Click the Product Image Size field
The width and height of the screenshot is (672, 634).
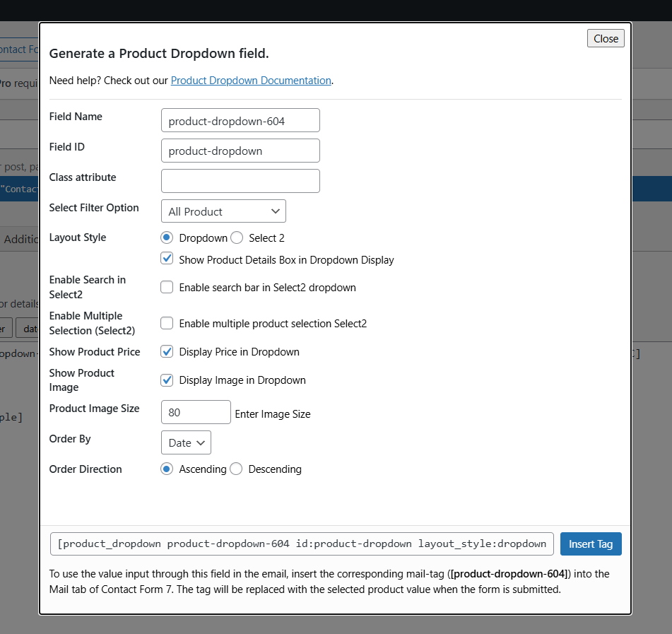(196, 412)
